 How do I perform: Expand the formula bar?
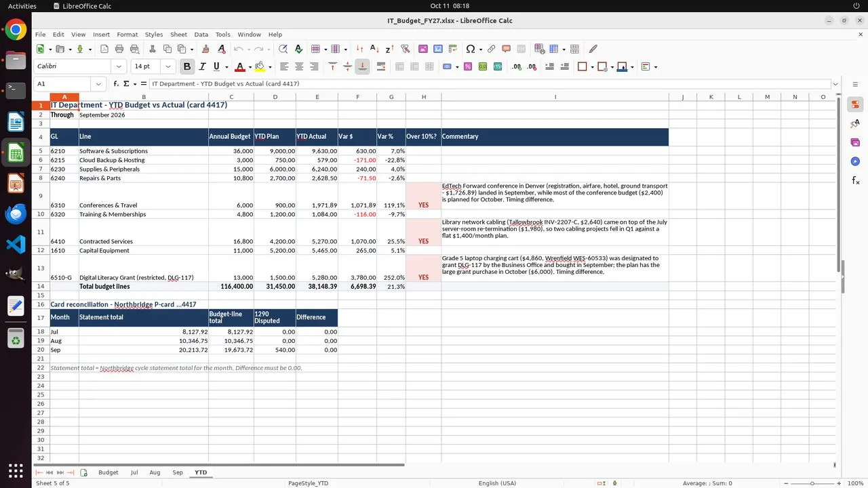pos(835,84)
